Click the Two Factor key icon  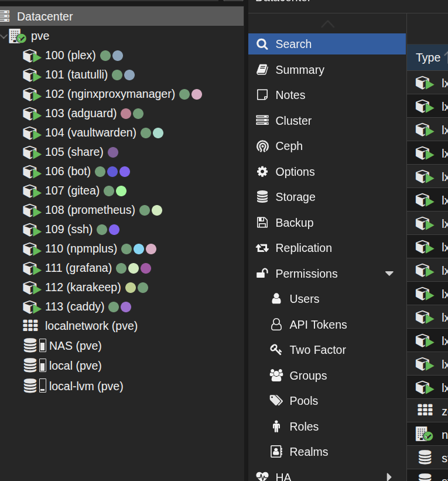tap(276, 350)
